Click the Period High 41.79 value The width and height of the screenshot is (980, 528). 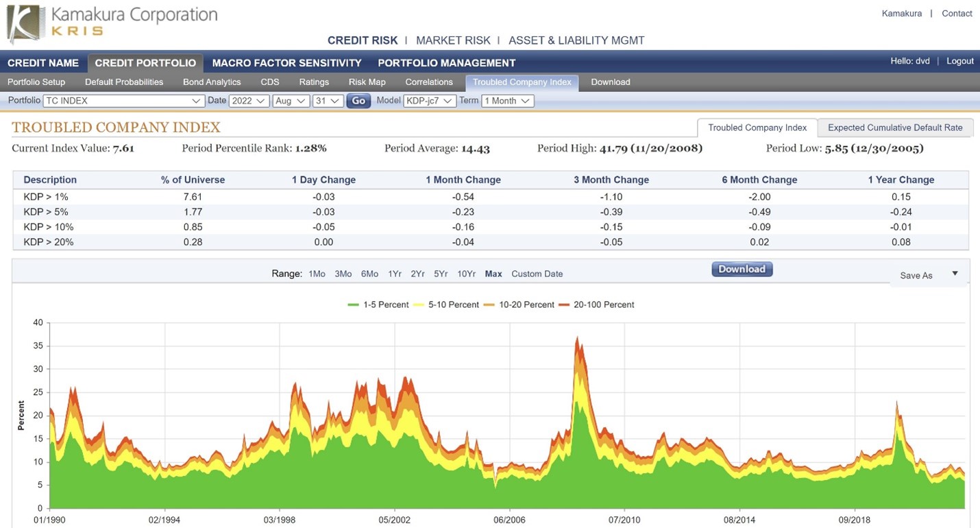(x=651, y=148)
